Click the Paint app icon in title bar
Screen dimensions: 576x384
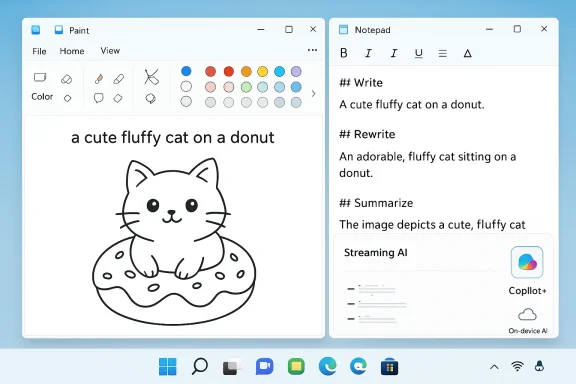[x=58, y=30]
